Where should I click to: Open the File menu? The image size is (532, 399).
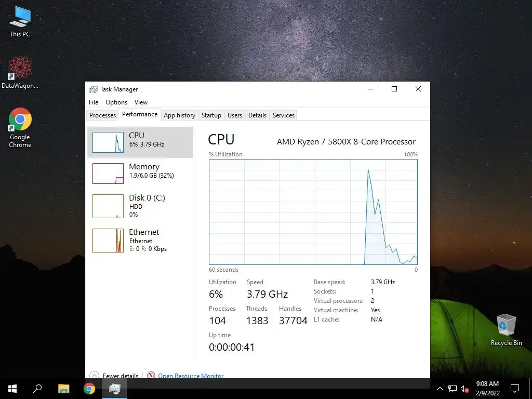tap(94, 102)
